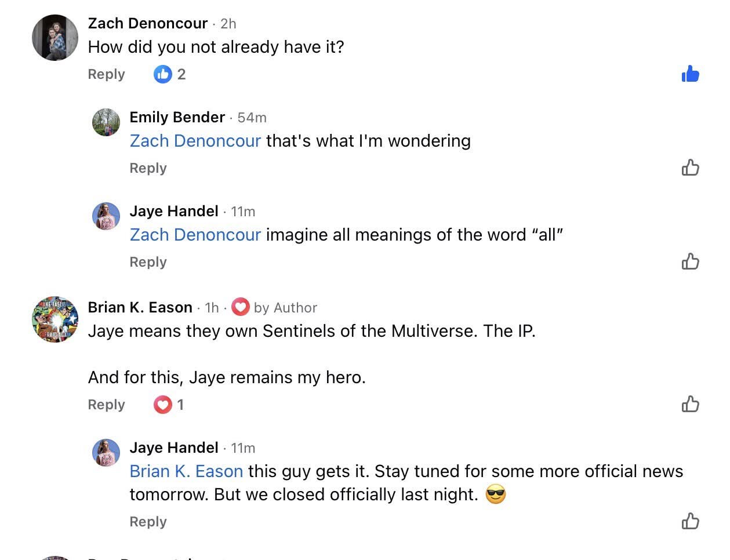Like Emily Bender's reply with thumbs-up icon
The height and width of the screenshot is (560, 730).
click(690, 168)
